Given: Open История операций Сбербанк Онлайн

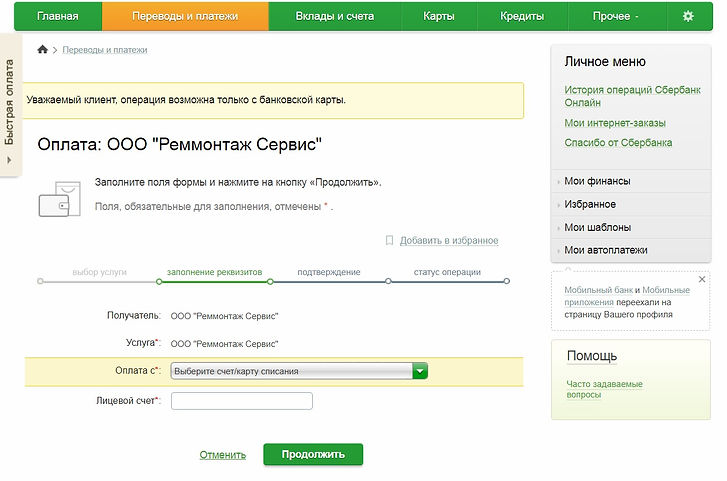Looking at the screenshot, I should coord(632,96).
